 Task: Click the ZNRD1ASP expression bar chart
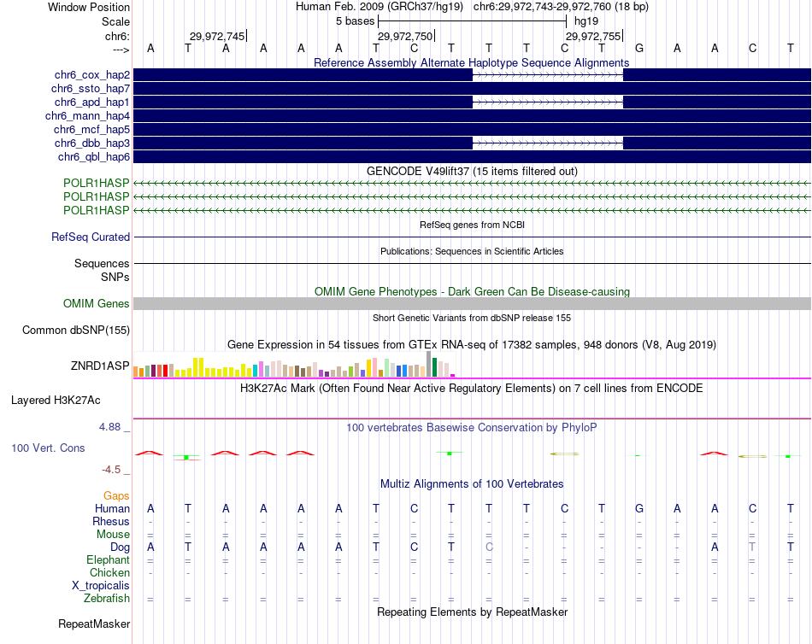tap(294, 365)
